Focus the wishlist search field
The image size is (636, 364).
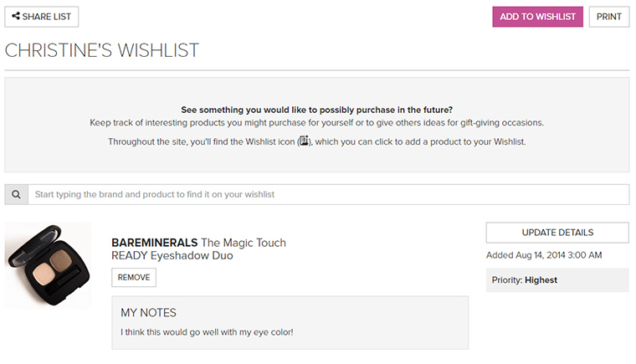(329, 194)
